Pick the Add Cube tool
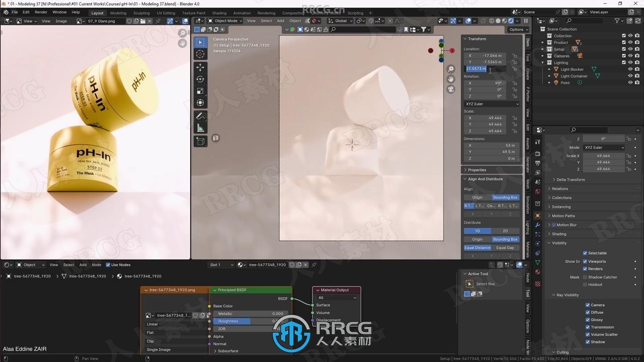Screen dimensions: 644x362 tap(200, 141)
